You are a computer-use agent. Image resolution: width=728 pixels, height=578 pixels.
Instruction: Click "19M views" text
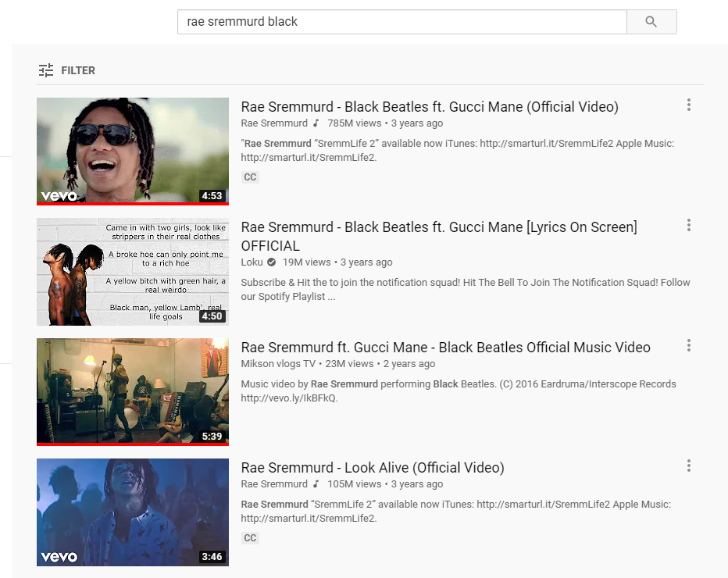306,262
